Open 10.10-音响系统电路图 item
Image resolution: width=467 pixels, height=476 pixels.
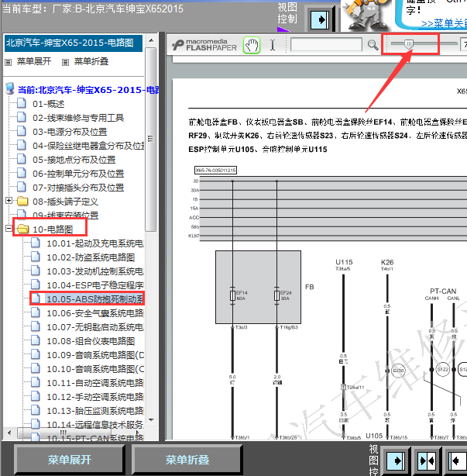click(x=95, y=369)
